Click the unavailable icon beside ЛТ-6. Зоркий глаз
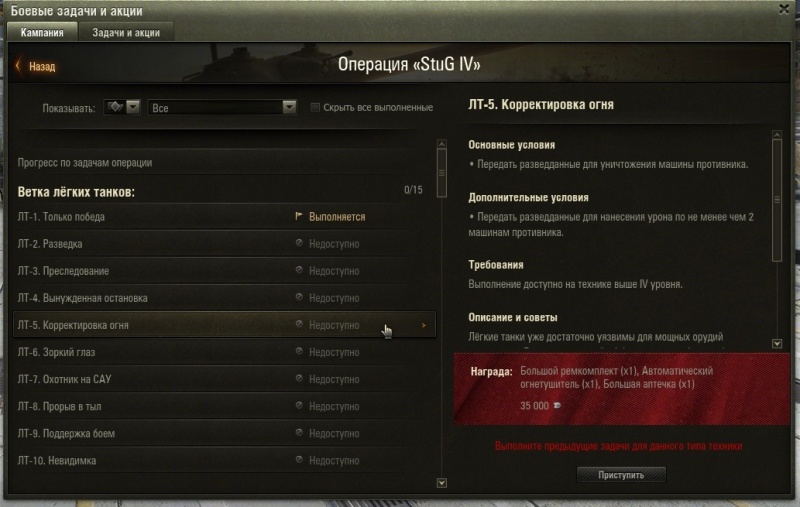800x507 pixels. pos(299,351)
